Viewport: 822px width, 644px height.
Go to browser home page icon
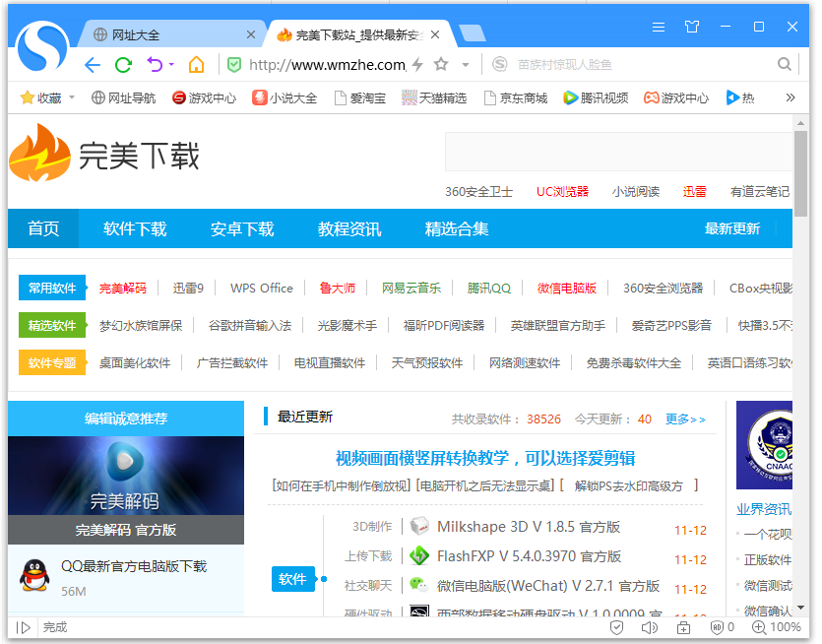[x=197, y=65]
